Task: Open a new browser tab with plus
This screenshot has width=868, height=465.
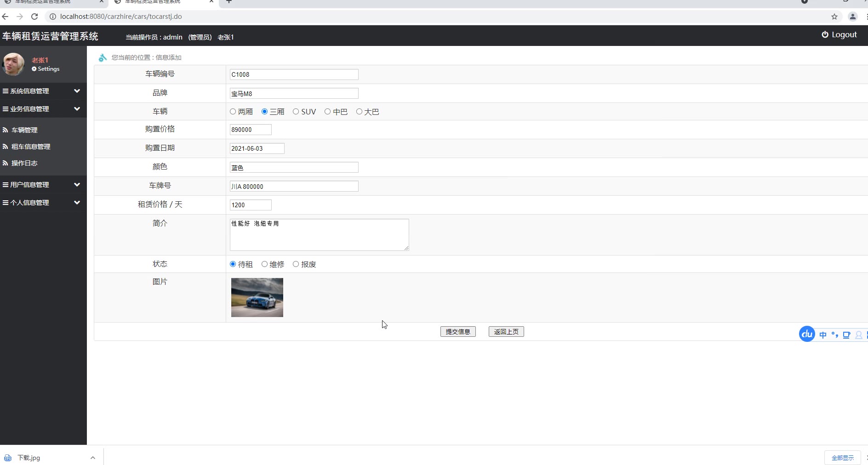Action: (228, 1)
